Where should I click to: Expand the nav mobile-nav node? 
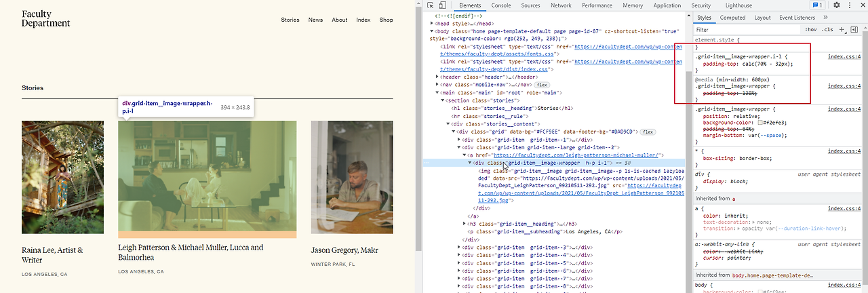[437, 85]
